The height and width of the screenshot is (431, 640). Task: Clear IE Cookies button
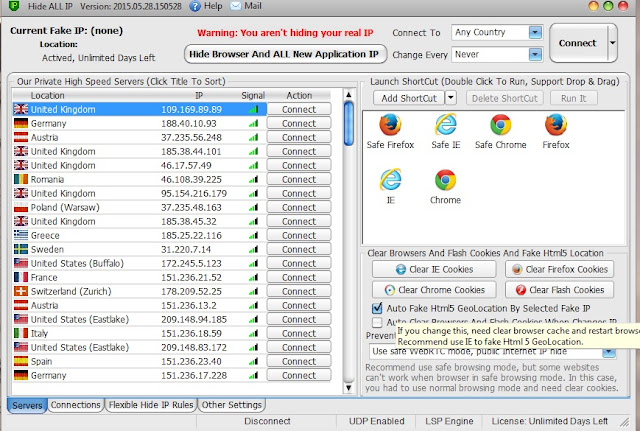[434, 269]
